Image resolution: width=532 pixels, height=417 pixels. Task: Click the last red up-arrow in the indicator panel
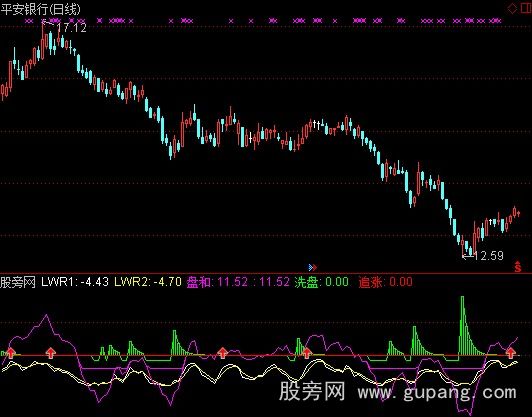(x=511, y=353)
